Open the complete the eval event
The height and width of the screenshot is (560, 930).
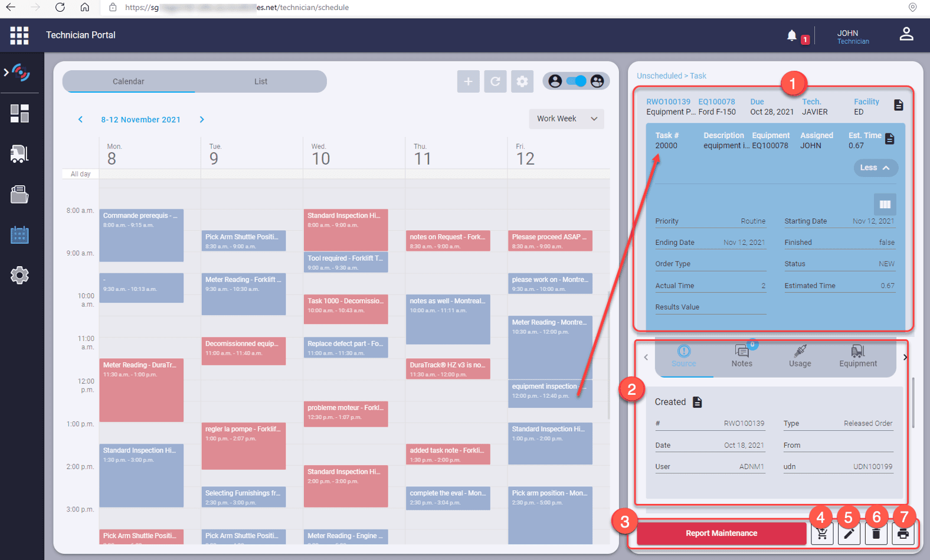[x=448, y=498]
